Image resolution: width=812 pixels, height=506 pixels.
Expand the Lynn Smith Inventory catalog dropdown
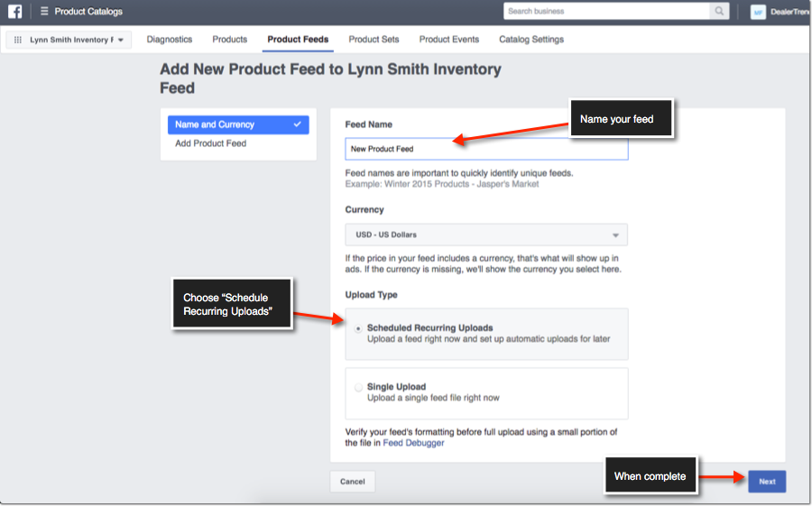pos(69,40)
